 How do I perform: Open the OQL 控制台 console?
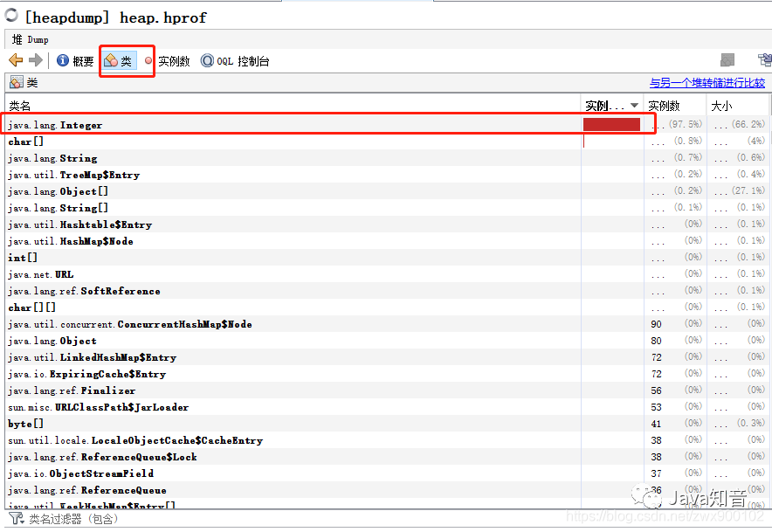235,61
